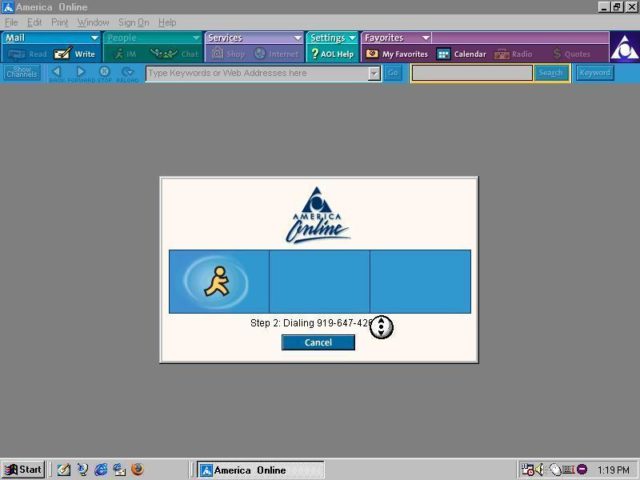Viewport: 640px width, 480px height.
Task: Click the Radio toolbar icon
Action: (514, 54)
